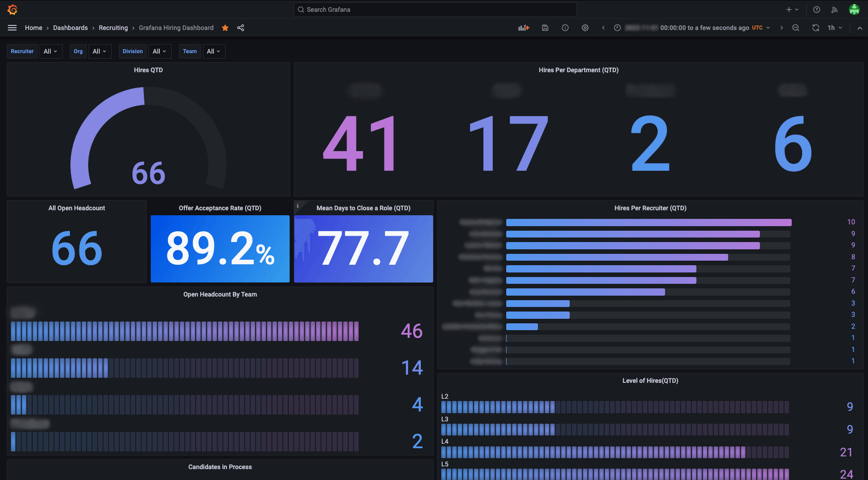
Task: Click the add panel icon in the toolbar
Action: click(523, 28)
